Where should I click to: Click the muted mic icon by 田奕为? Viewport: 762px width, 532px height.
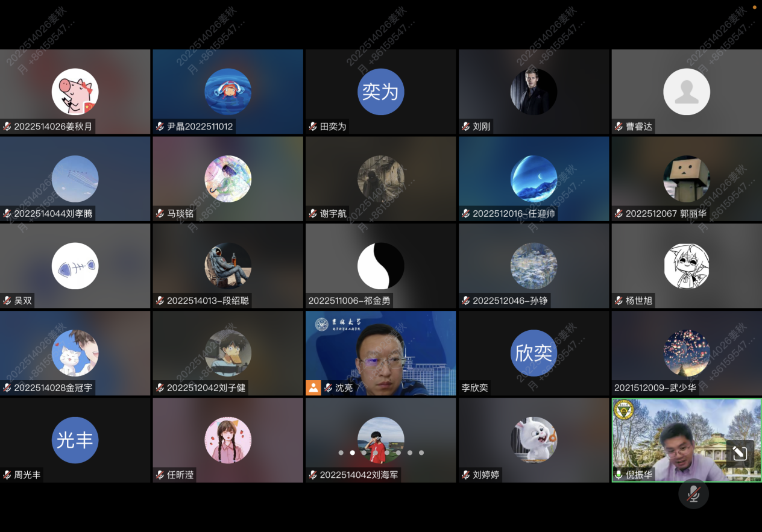pos(313,127)
